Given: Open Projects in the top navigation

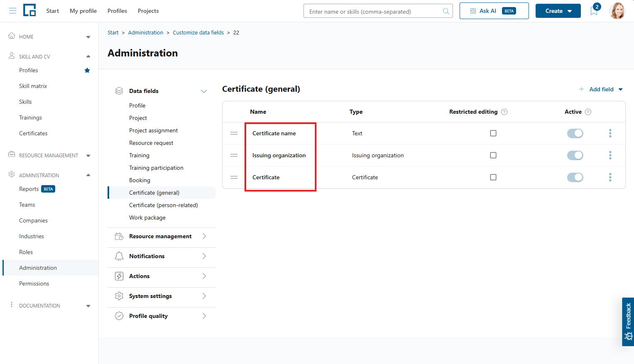Looking at the screenshot, I should point(148,11).
